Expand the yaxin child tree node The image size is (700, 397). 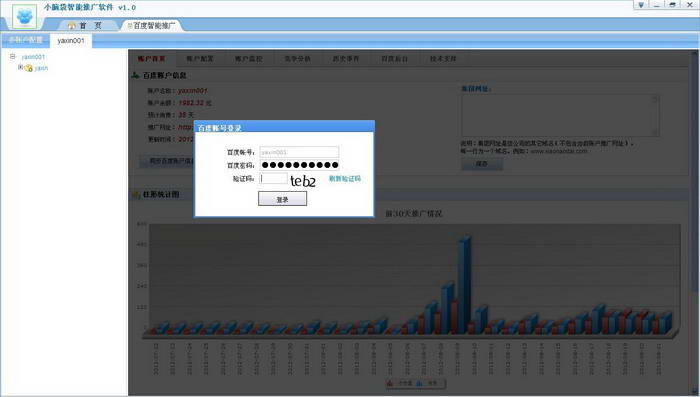click(x=20, y=67)
